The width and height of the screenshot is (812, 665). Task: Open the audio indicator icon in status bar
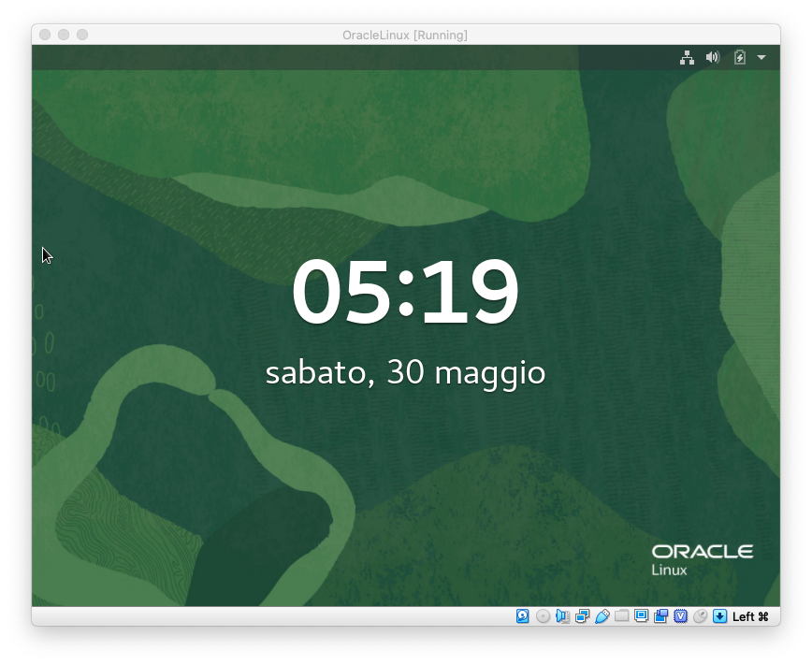562,615
